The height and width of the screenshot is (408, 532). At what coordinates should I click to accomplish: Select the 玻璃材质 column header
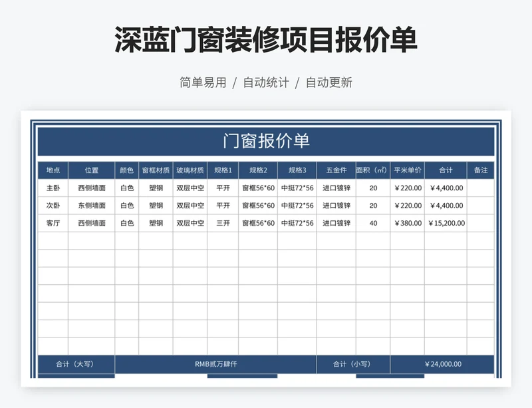click(x=190, y=170)
